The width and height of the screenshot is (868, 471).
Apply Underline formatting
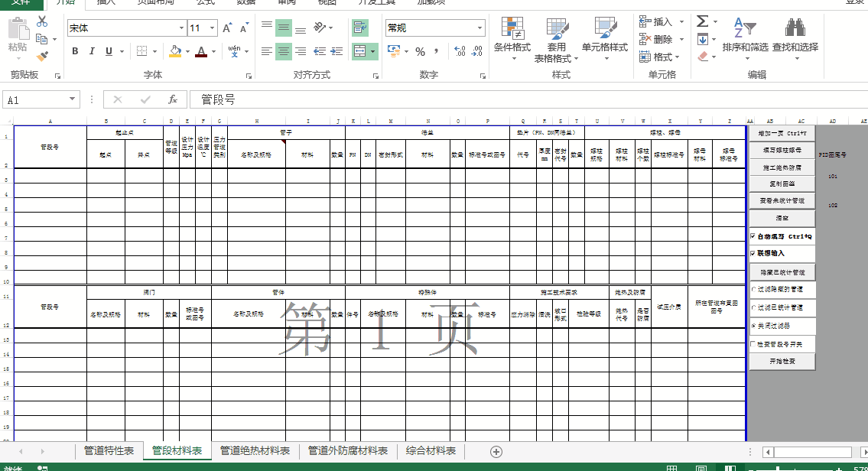[109, 51]
